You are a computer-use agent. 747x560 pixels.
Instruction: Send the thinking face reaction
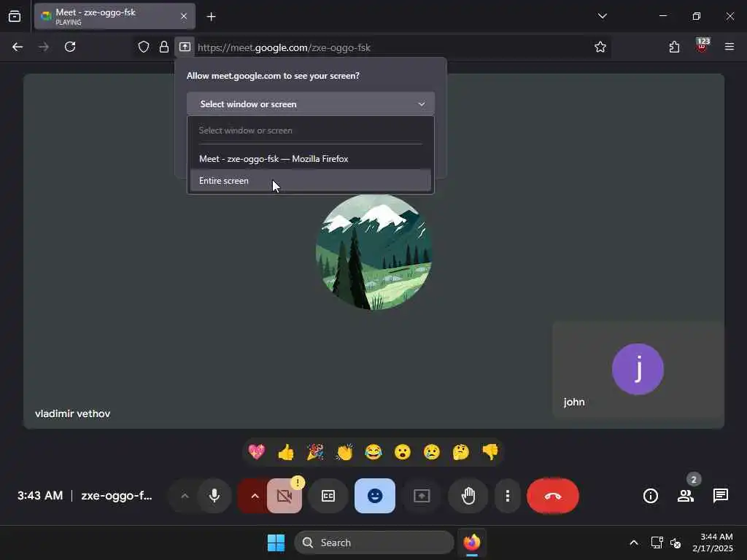click(461, 451)
